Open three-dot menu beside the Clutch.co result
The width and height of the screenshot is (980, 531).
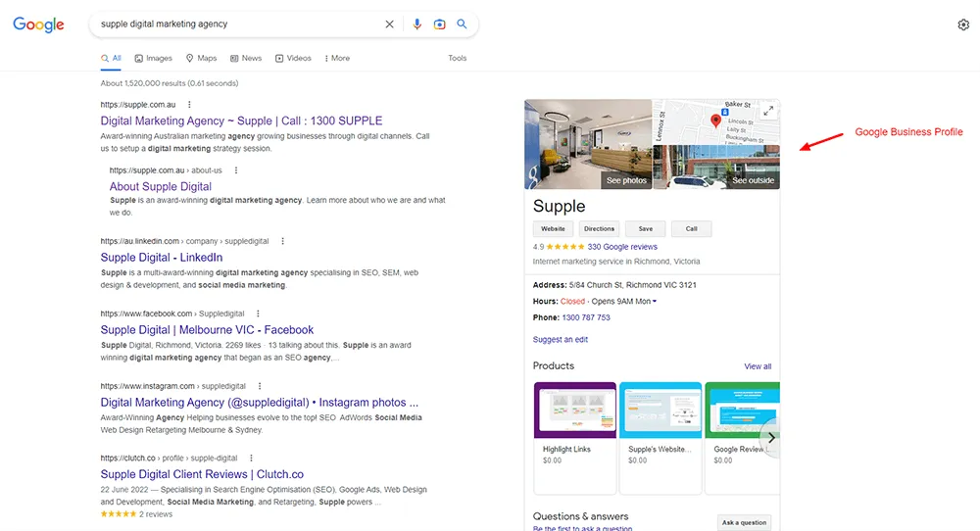(x=251, y=458)
